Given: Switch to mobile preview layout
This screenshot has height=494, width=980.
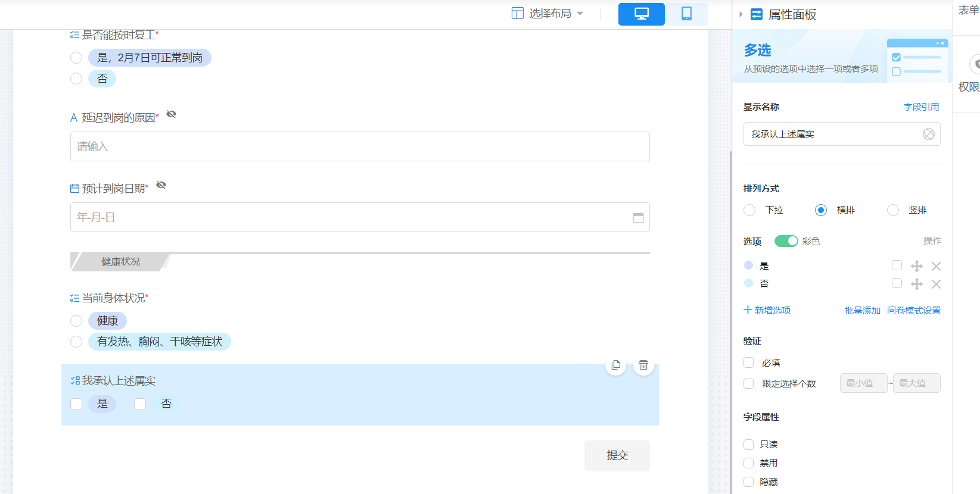Looking at the screenshot, I should tap(686, 14).
